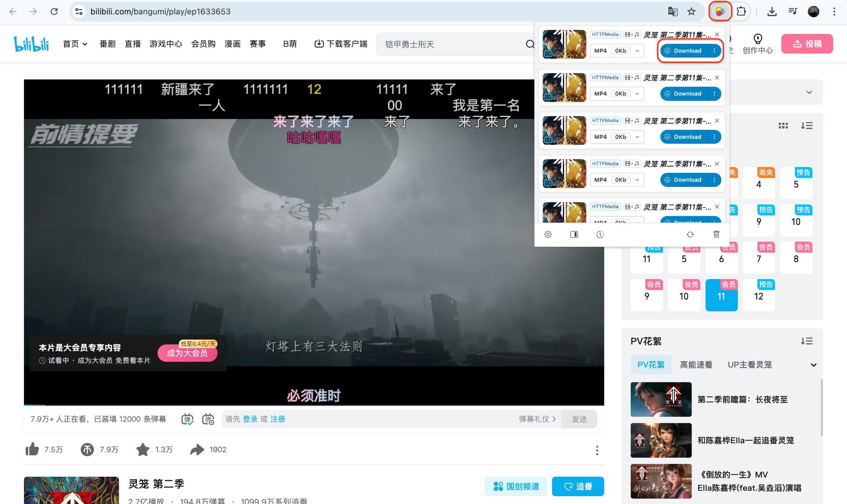Open the Chrome three-dot menu
The image size is (847, 504).
tap(834, 12)
